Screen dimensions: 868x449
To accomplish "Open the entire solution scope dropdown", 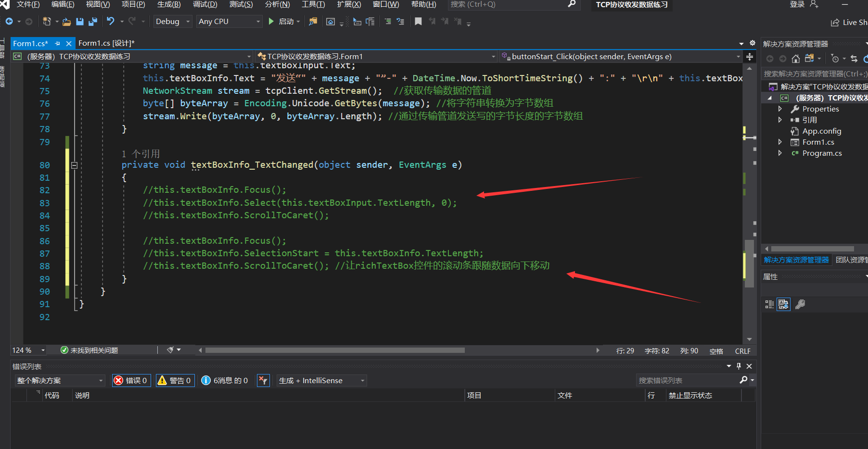I will [x=60, y=381].
